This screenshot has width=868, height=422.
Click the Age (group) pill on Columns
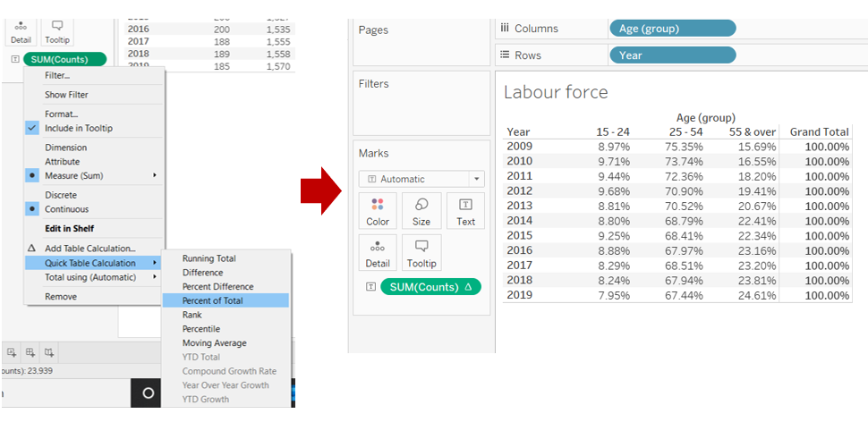(x=672, y=29)
